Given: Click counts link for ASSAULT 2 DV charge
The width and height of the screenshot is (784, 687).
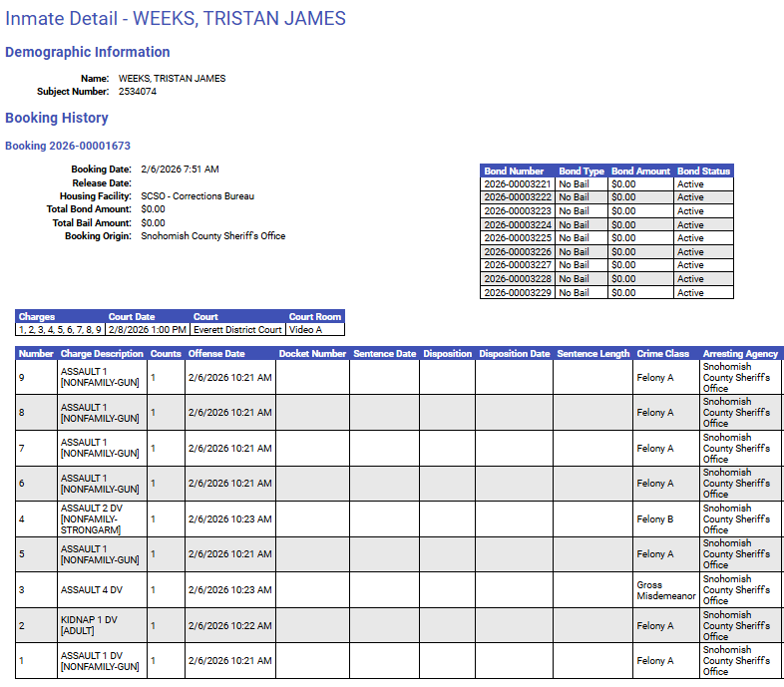Looking at the screenshot, I should click(x=153, y=518).
